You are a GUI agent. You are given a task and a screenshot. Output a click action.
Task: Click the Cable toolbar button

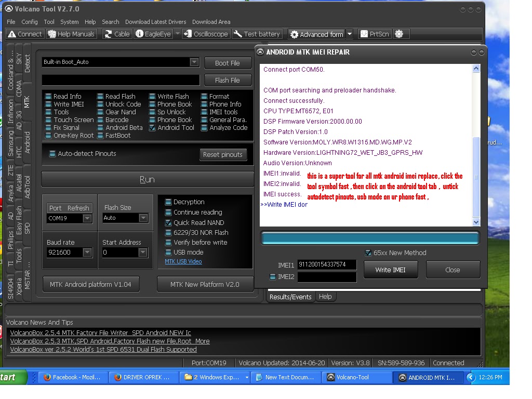click(x=117, y=34)
